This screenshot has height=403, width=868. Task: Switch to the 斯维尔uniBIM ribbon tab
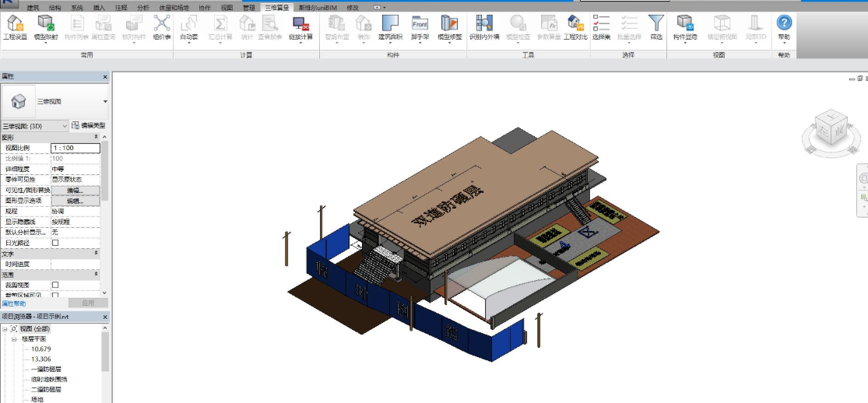(x=318, y=8)
